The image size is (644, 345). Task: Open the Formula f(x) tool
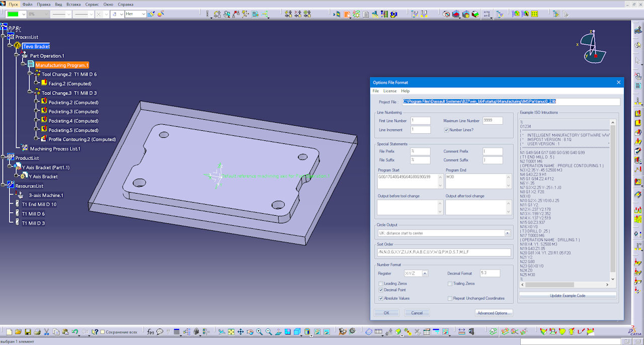pos(150,332)
